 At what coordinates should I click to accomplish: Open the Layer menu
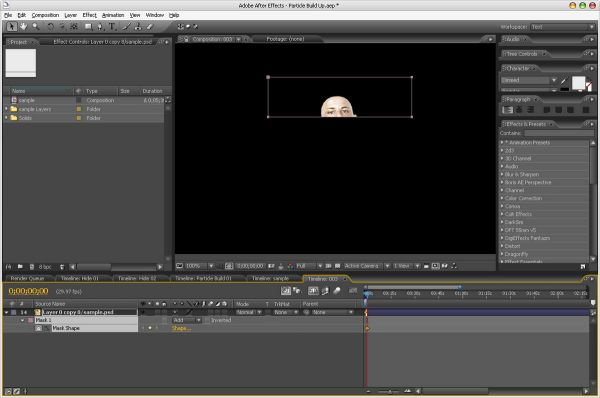(70, 15)
